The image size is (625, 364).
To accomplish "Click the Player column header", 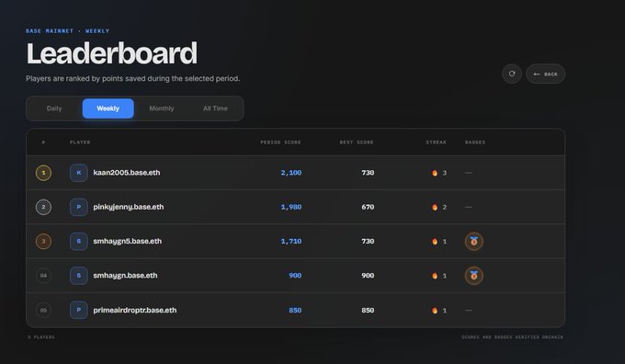I will click(80, 142).
